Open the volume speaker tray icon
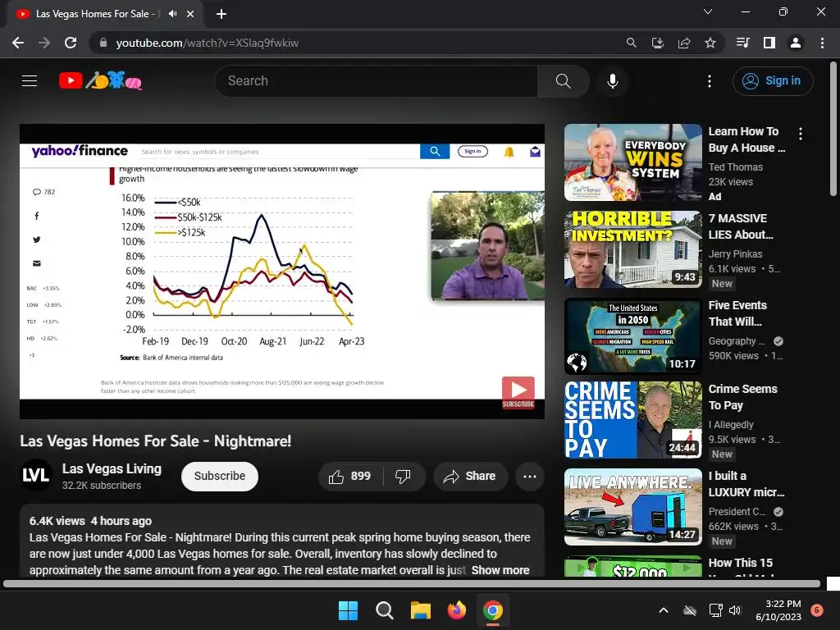 735,610
